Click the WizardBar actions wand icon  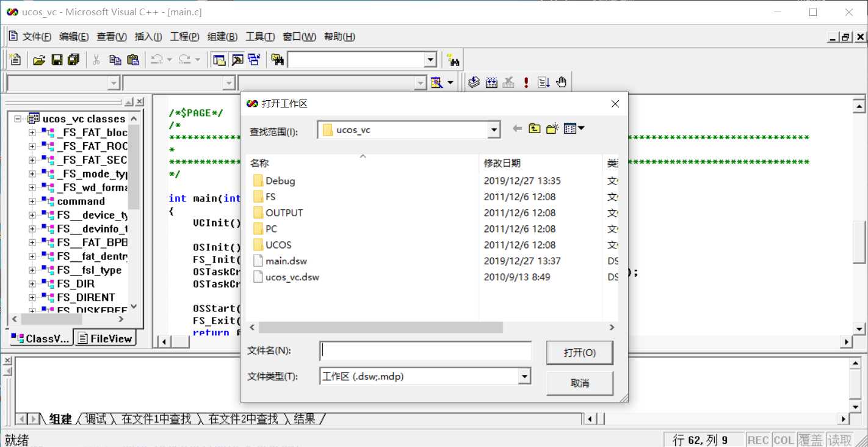click(436, 82)
